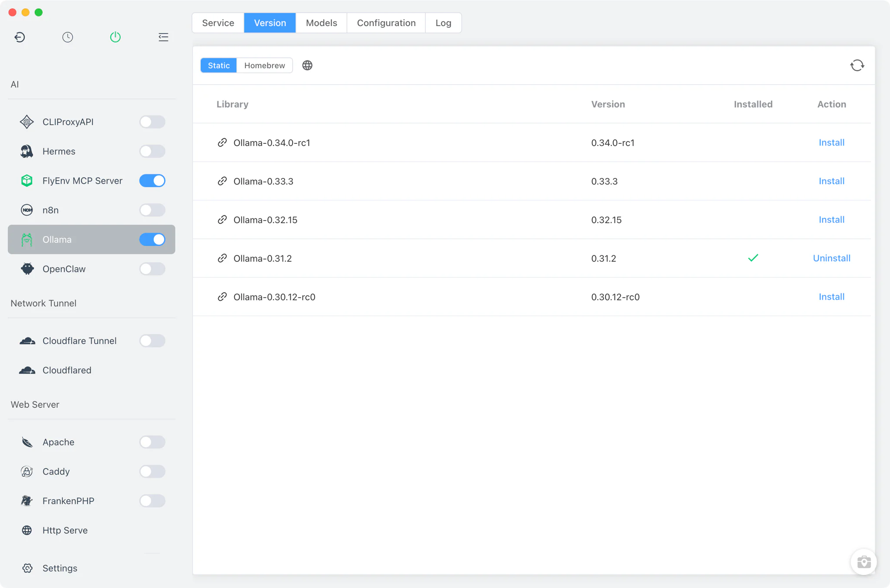Install Ollama 0.34.0-rc1
Viewport: 890px width, 588px height.
pyautogui.click(x=831, y=143)
